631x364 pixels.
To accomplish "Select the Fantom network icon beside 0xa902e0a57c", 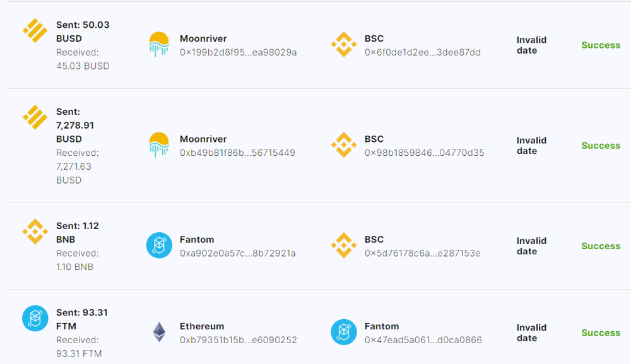I will pos(159,245).
